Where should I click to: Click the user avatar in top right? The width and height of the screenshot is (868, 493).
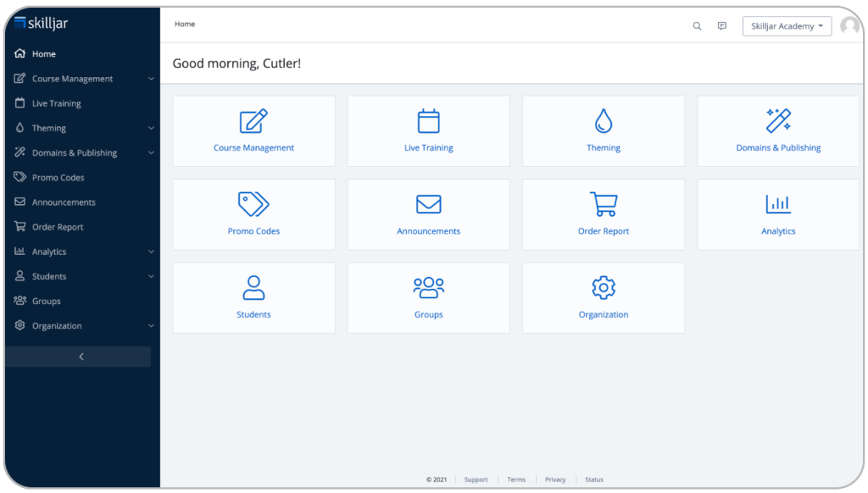[849, 26]
